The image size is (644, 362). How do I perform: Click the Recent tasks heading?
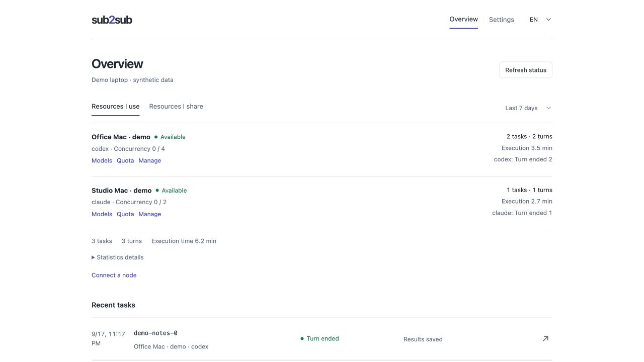click(113, 305)
